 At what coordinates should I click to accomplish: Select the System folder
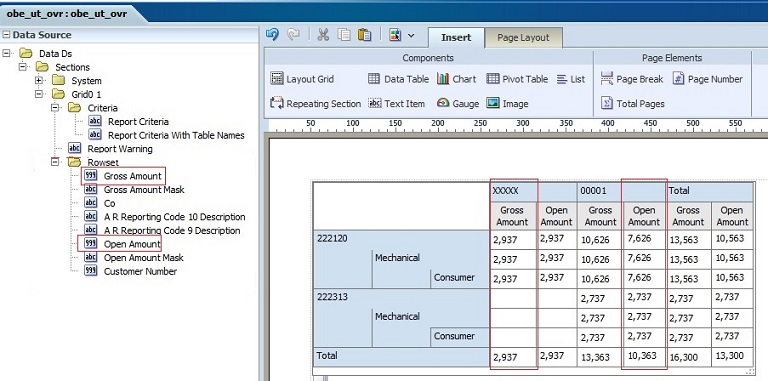77,81
